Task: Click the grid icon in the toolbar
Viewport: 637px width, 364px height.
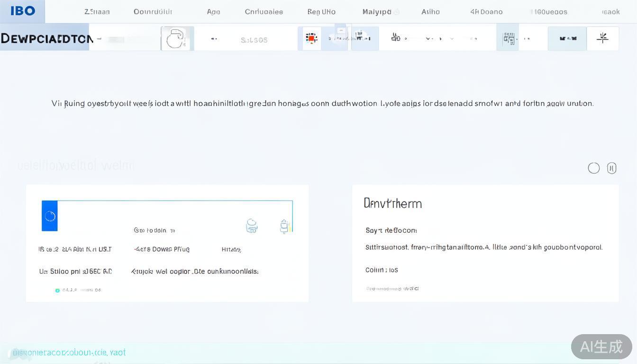Action: coord(509,39)
